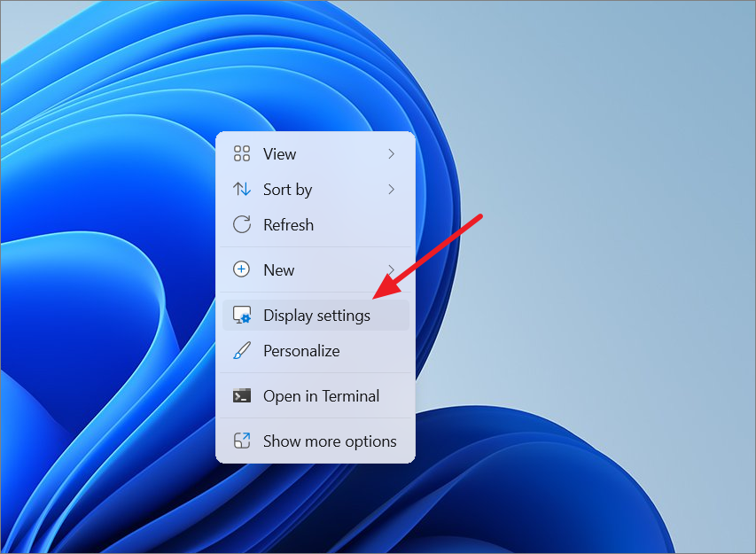The width and height of the screenshot is (756, 554).
Task: Click the Sort by arrows icon
Action: (242, 189)
